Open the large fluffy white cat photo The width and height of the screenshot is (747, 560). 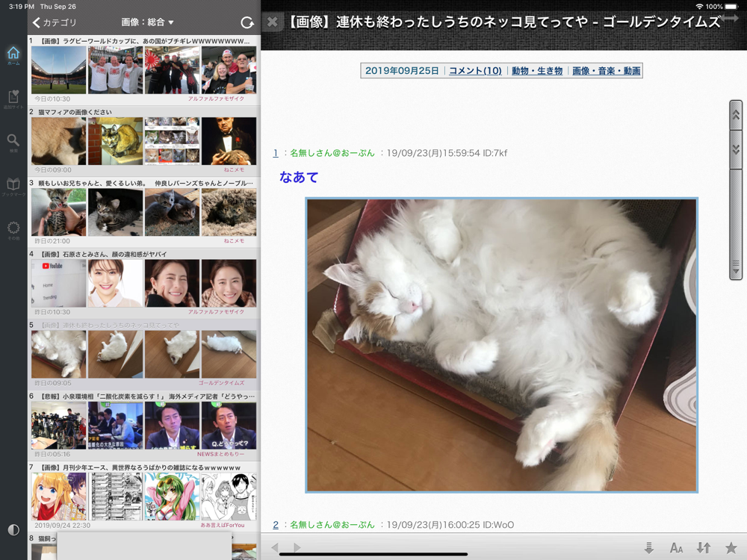click(x=502, y=345)
